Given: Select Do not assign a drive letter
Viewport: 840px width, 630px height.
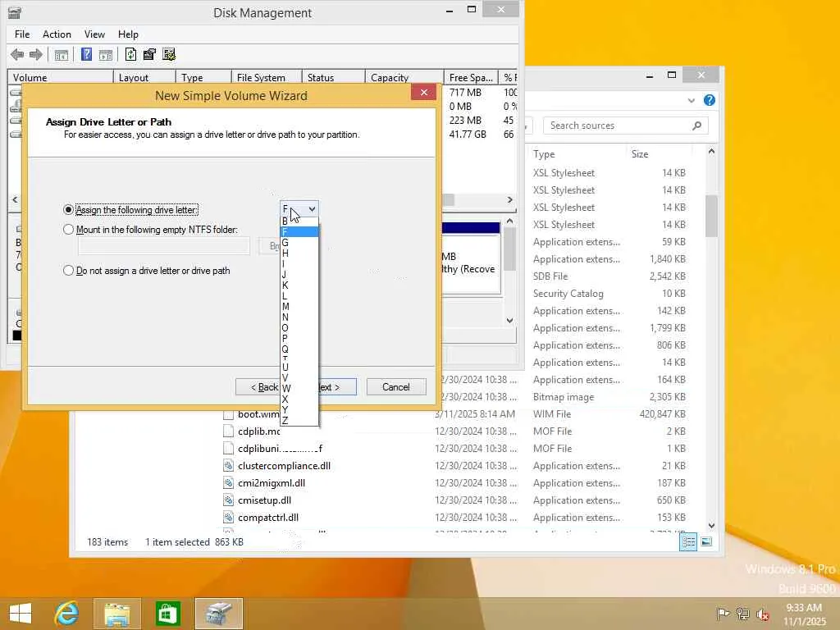Looking at the screenshot, I should point(68,271).
